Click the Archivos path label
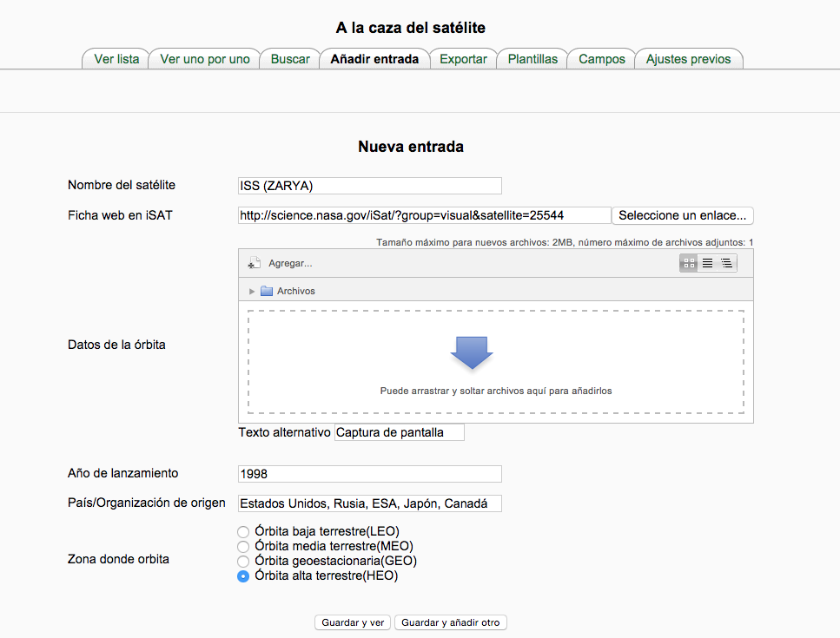Image resolution: width=840 pixels, height=638 pixels. click(x=295, y=291)
